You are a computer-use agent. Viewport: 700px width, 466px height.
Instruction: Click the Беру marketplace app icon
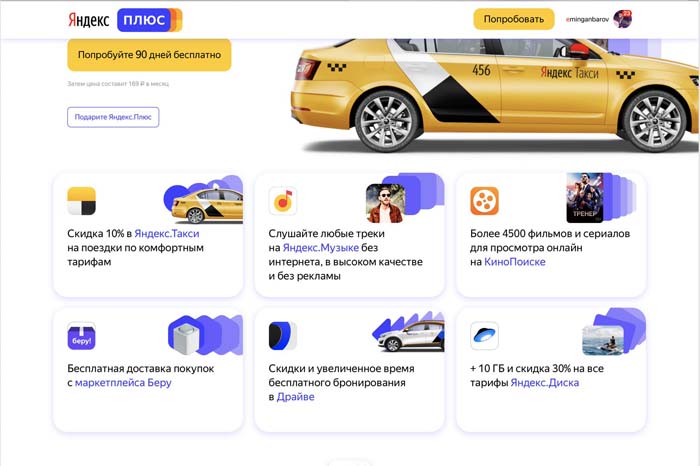click(x=81, y=336)
